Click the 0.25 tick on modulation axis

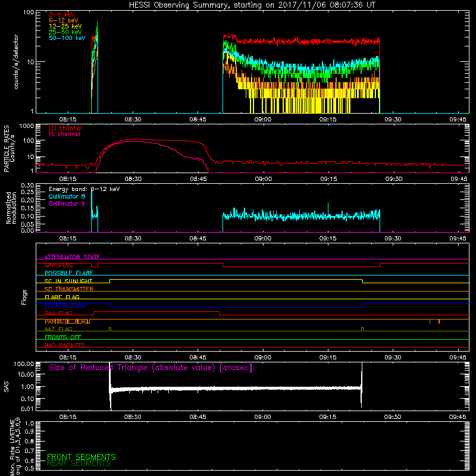click(27, 192)
